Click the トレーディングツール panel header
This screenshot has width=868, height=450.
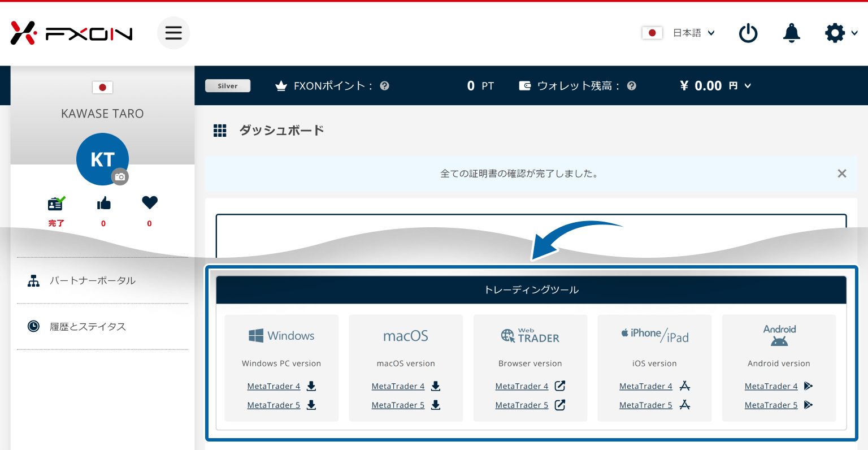click(531, 290)
